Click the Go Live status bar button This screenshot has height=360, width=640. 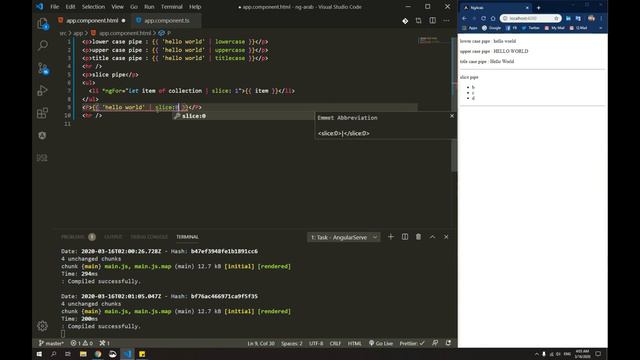click(x=381, y=343)
